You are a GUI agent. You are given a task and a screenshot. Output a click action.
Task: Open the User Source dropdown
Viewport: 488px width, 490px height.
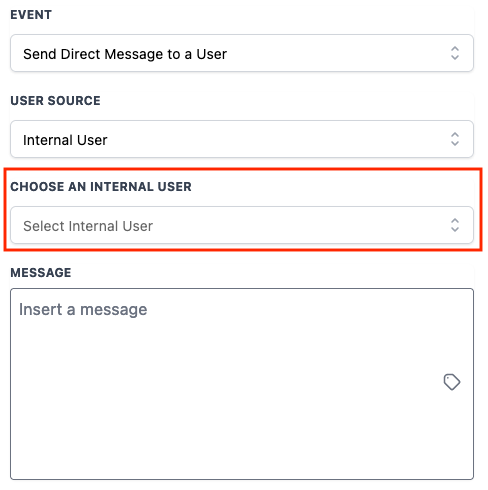[x=242, y=139]
